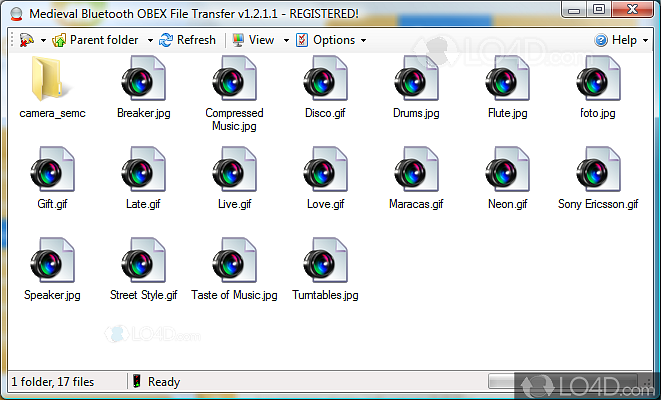661x400 pixels.
Task: Select the Neon.gif file icon
Action: [x=508, y=169]
